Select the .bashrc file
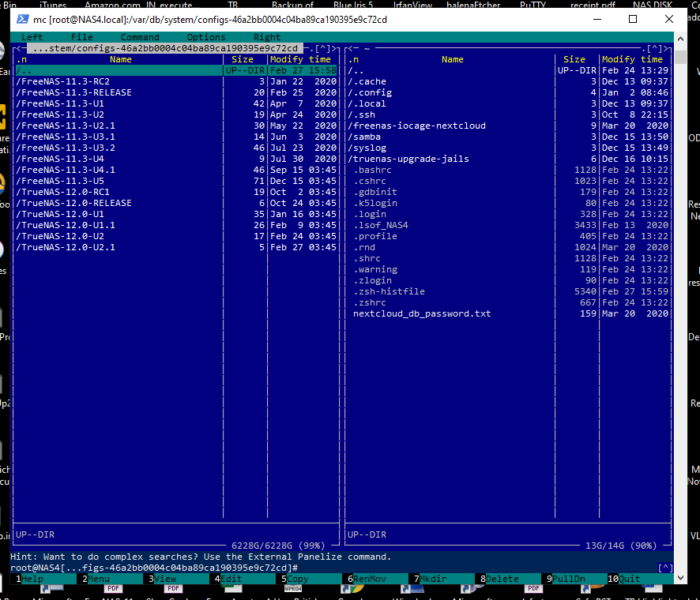700x600 pixels. (508, 170)
